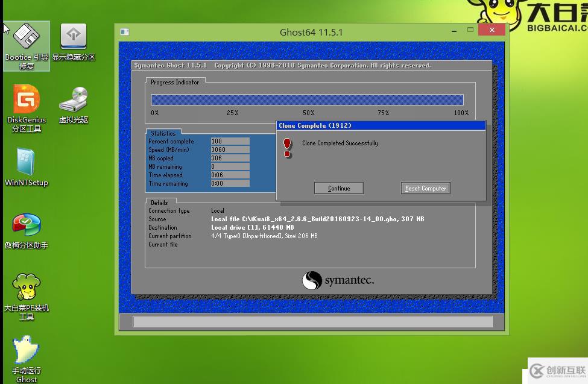Click the Clone Complete (1912) dialog title bar
Screen dimensions: 588x384
[x=381, y=125]
